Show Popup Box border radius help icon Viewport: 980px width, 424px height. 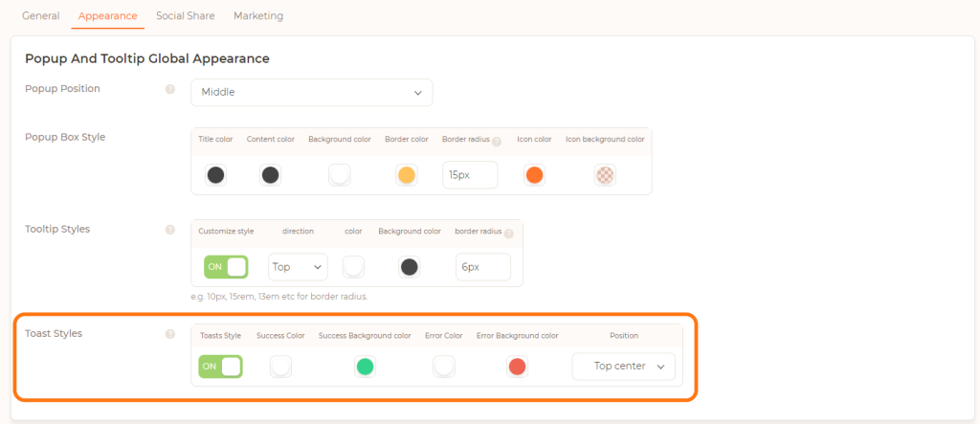[x=497, y=142]
